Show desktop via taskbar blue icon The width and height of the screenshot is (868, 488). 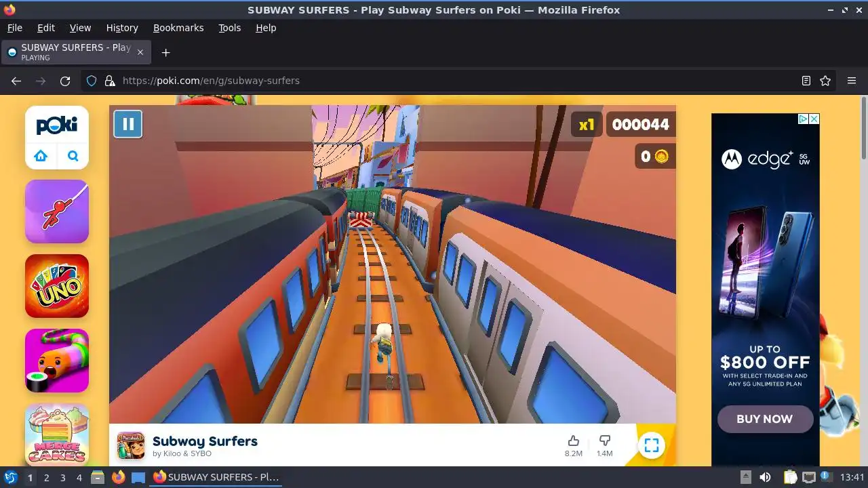click(x=138, y=477)
